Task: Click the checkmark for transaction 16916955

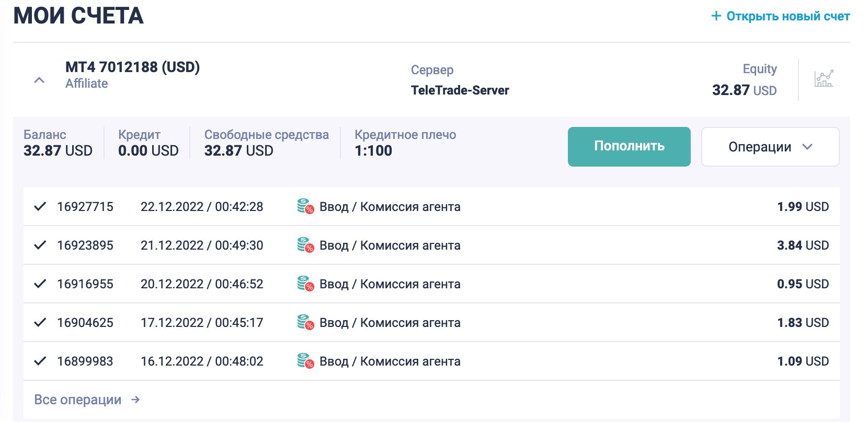Action: click(x=40, y=284)
